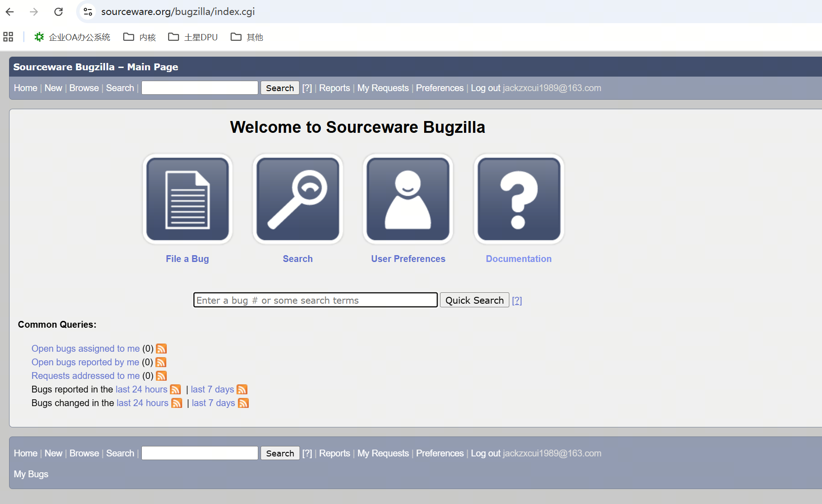This screenshot has height=504, width=822.
Task: Click the Quick Search button
Action: tap(474, 300)
